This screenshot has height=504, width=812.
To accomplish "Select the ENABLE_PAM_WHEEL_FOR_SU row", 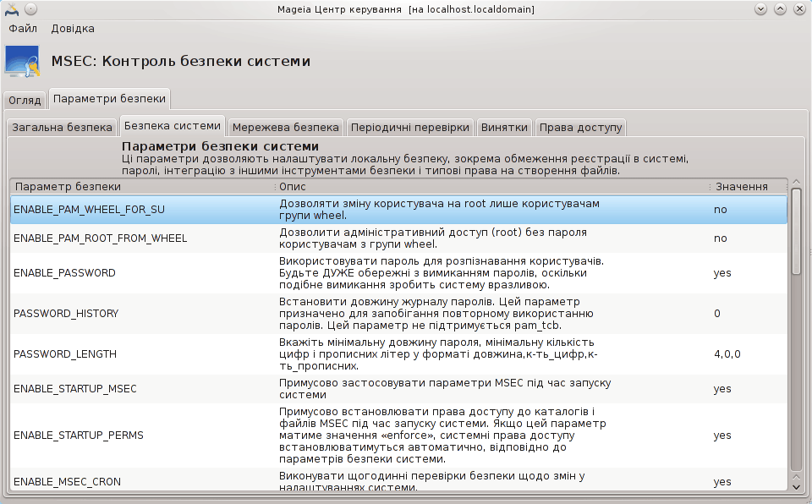I will pyautogui.click(x=398, y=210).
